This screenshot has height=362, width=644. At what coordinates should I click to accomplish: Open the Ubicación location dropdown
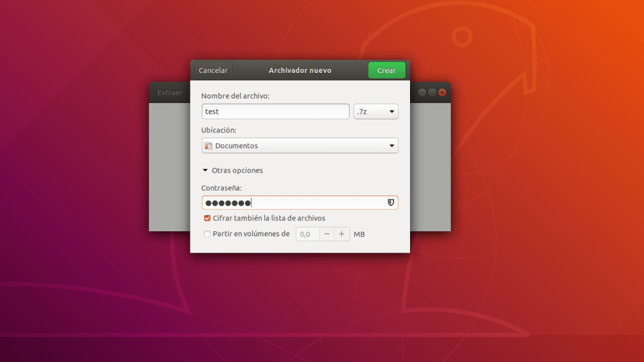pos(299,145)
